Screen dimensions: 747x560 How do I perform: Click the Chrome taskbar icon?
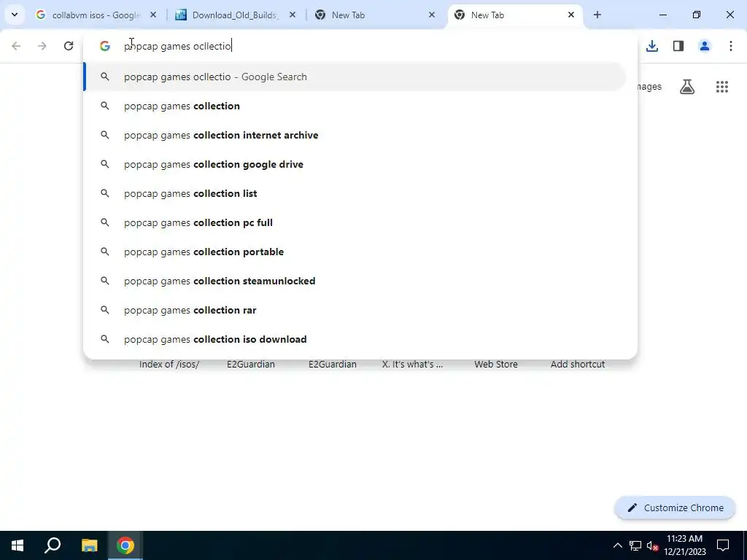point(125,545)
